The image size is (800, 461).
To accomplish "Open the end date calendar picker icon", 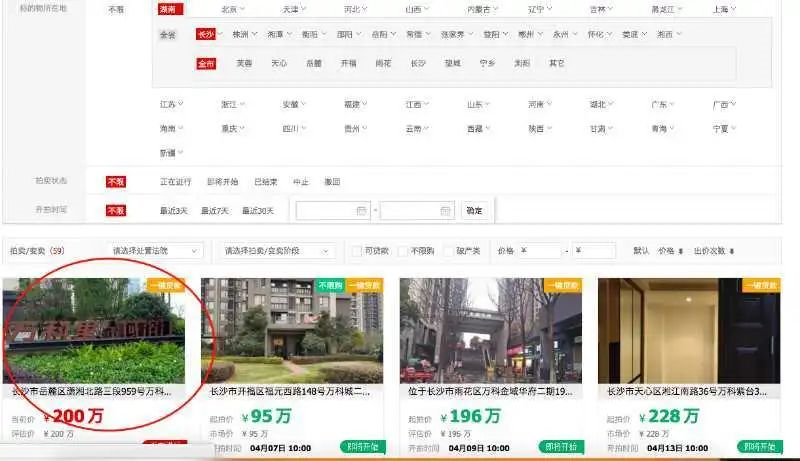I will point(445,211).
